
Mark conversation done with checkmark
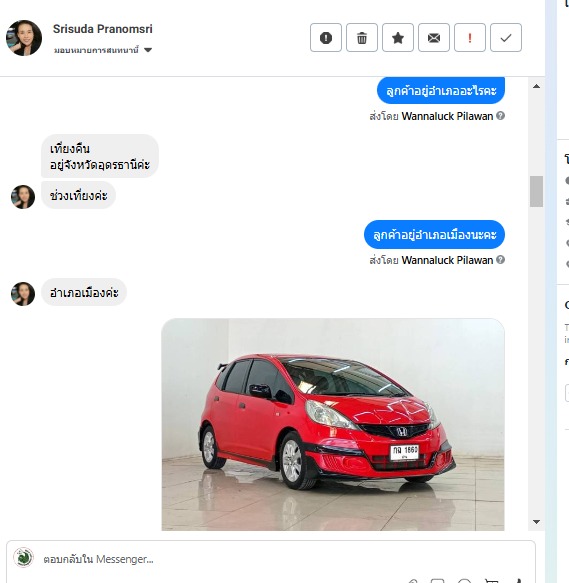pyautogui.click(x=506, y=38)
